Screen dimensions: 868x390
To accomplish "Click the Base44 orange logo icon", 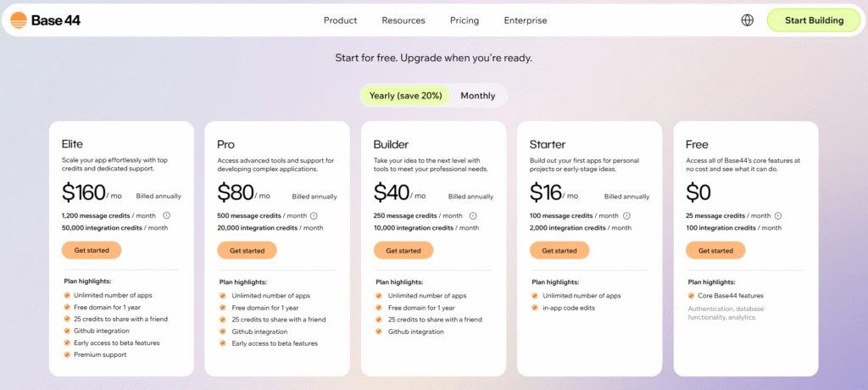I will pyautogui.click(x=19, y=20).
